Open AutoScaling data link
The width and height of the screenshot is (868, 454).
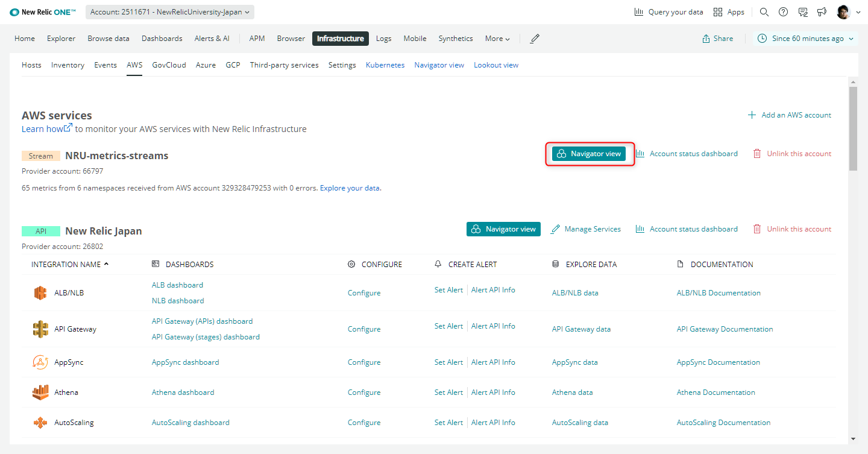(x=580, y=423)
